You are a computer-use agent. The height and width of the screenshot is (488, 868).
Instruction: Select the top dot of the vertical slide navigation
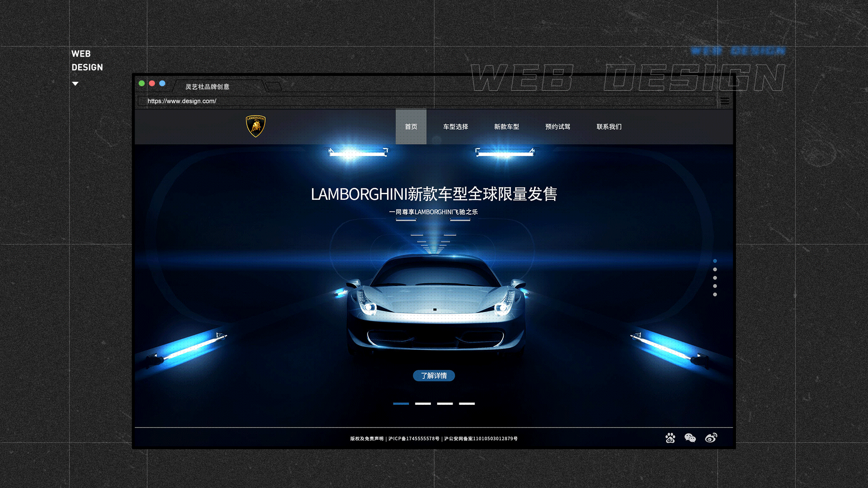pos(715,260)
